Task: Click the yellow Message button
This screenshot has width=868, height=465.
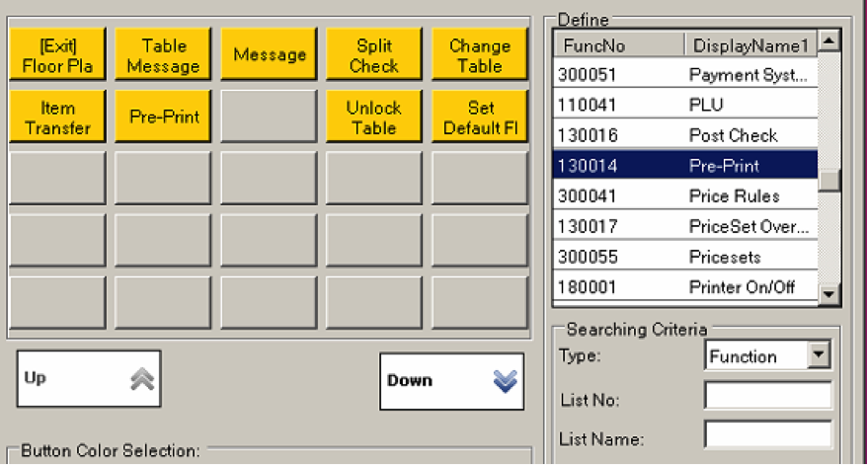Action: pos(269,54)
